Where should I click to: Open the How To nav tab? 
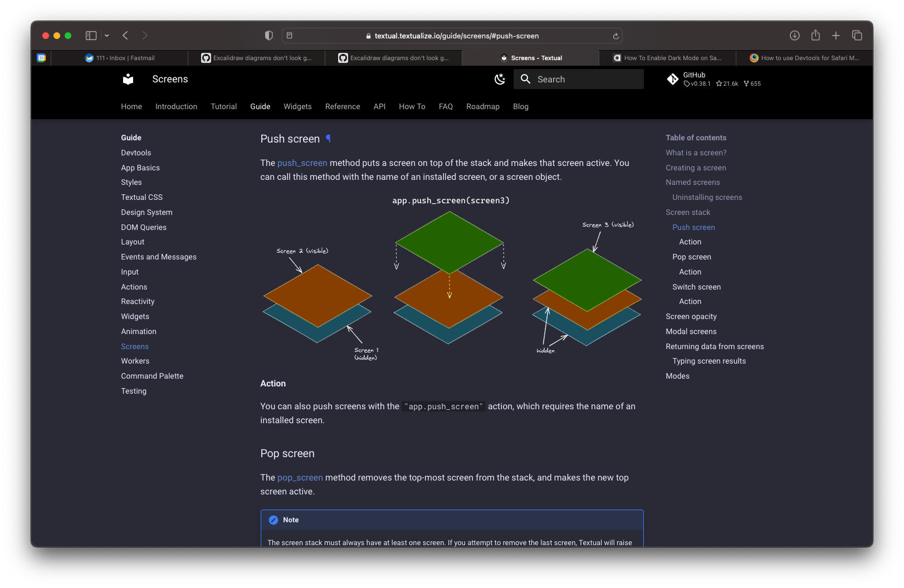pyautogui.click(x=412, y=106)
